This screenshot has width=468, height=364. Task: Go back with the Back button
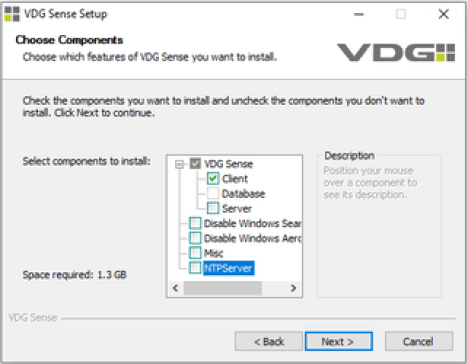[269, 341]
